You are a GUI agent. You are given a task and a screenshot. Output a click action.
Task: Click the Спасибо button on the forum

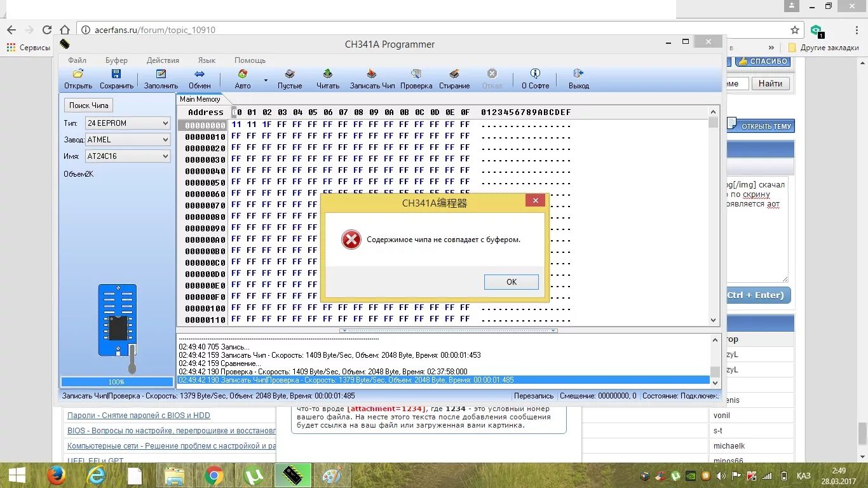(x=763, y=62)
